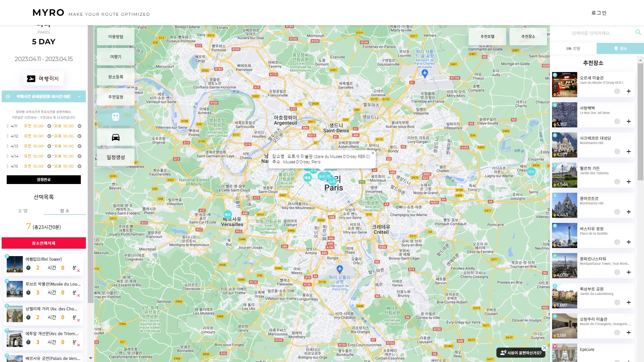
Task: Switch to 호텔 tab in search panel
Action: coord(573,48)
